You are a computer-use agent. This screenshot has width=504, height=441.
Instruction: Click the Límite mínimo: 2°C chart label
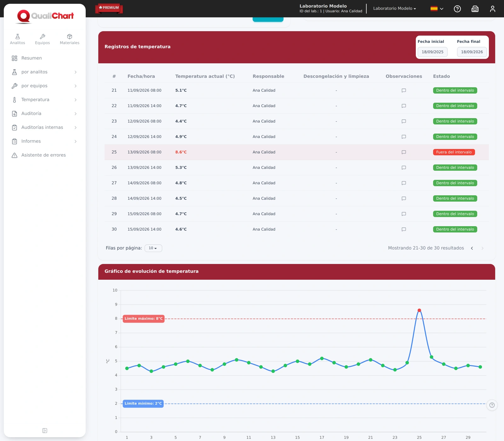143,404
